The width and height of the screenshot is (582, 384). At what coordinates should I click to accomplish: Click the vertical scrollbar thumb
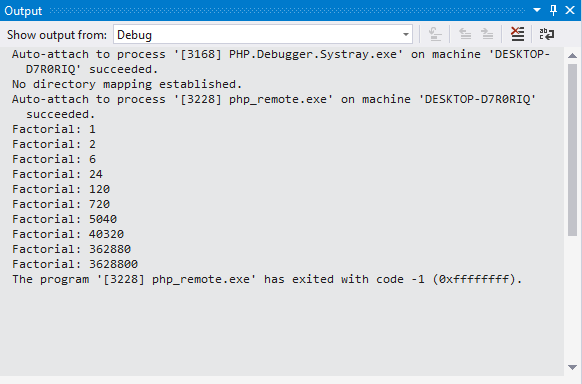(x=572, y=150)
